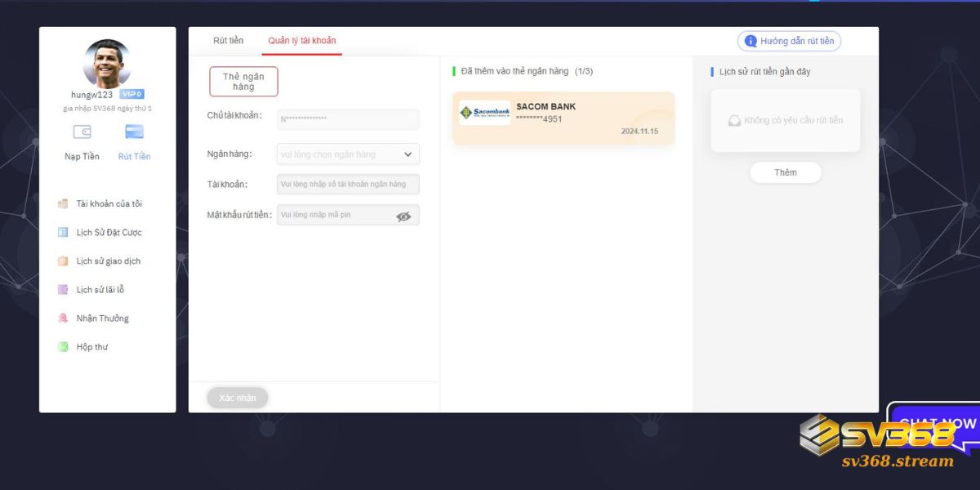Click the Lịch Sử Đặt Cược icon
This screenshot has height=490, width=980.
[x=63, y=233]
